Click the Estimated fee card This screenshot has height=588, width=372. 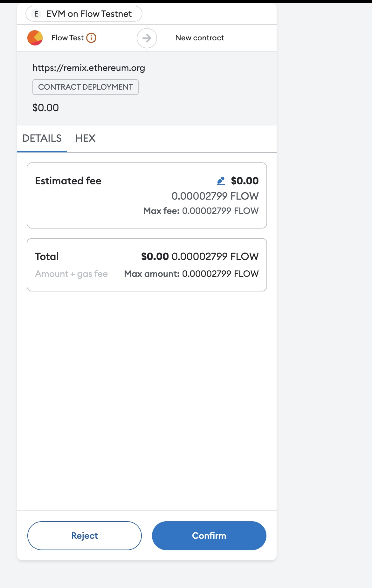pyautogui.click(x=147, y=195)
